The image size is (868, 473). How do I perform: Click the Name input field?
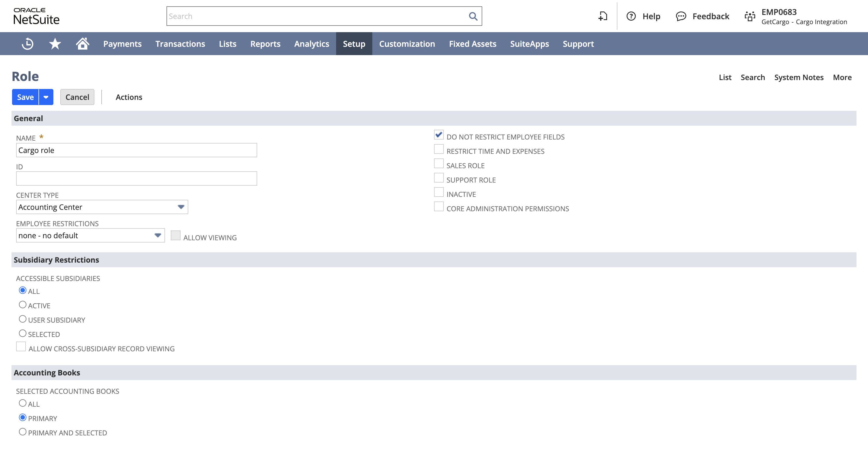click(x=136, y=150)
